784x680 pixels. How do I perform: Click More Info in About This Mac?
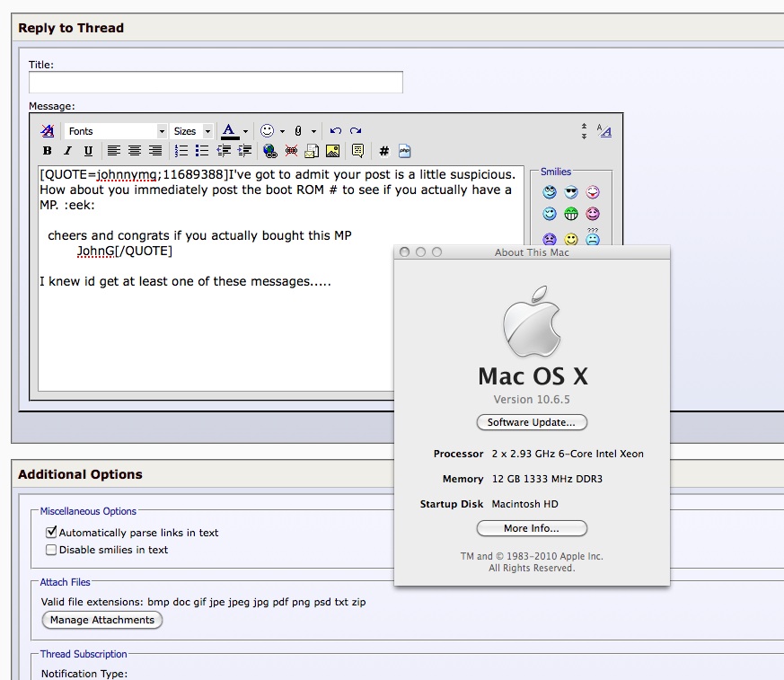pos(532,528)
